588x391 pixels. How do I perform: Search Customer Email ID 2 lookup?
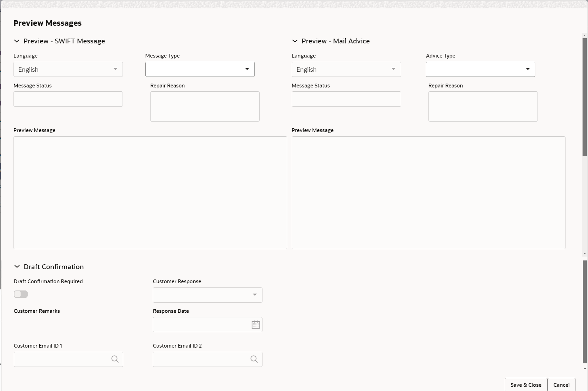254,359
